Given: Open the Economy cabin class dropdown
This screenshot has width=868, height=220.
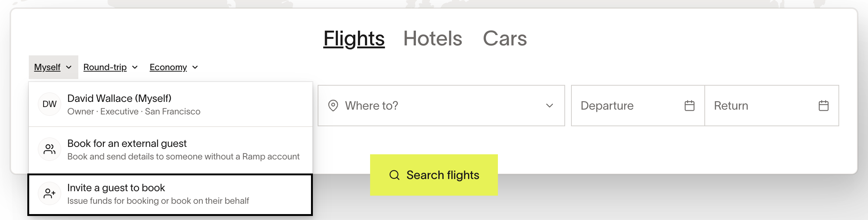Looking at the screenshot, I should pos(174,67).
